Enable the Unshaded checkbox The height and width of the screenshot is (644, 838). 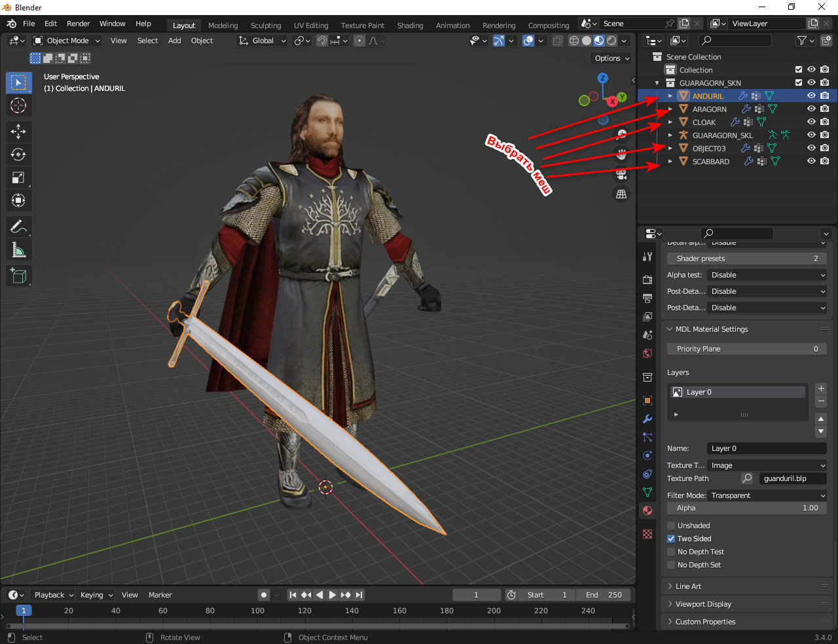point(671,526)
